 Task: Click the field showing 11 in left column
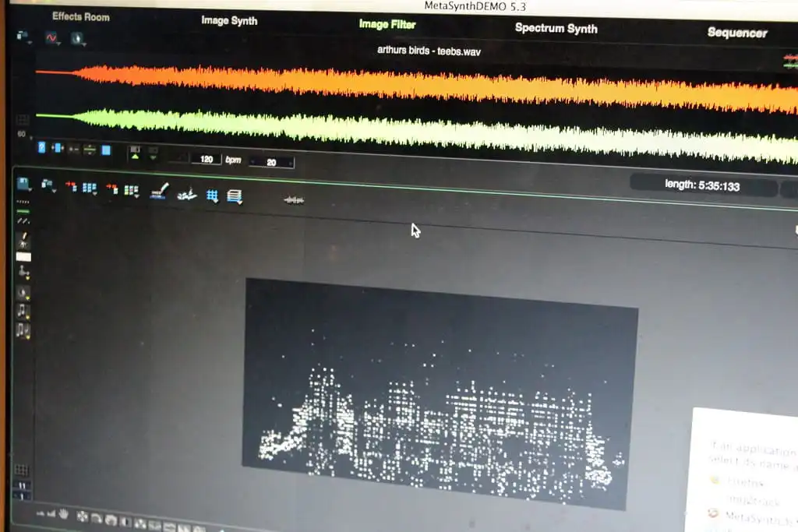[x=22, y=486]
